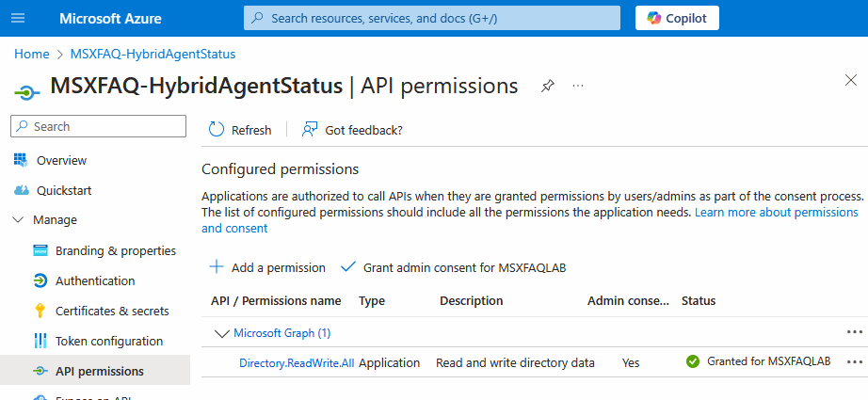Collapse the Microsoft Graph group chevron
This screenshot has width=868, height=400.
(x=222, y=333)
